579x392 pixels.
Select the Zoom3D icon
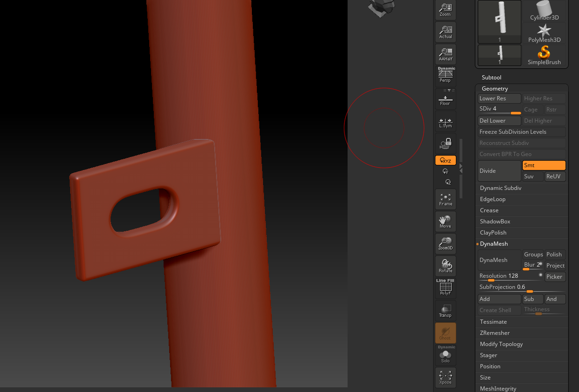point(445,243)
